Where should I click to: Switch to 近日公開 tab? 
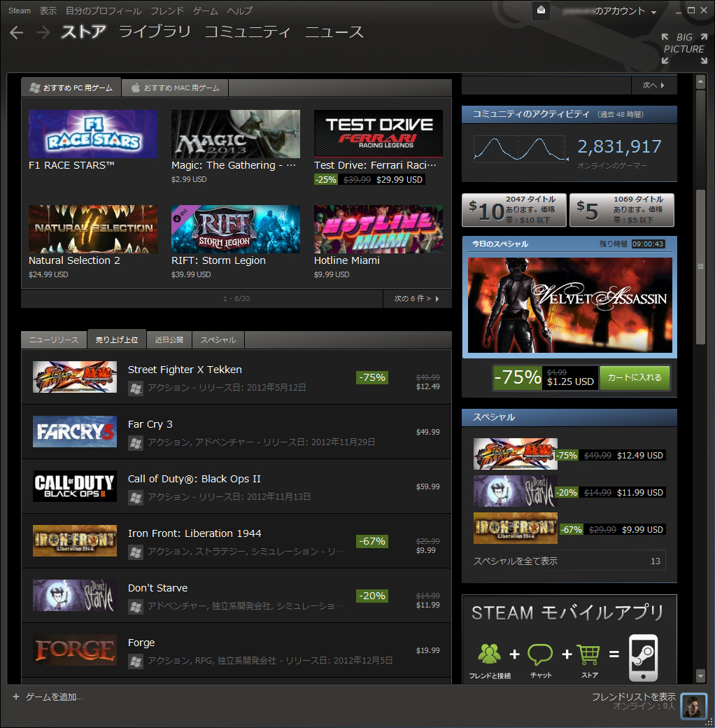click(x=169, y=340)
